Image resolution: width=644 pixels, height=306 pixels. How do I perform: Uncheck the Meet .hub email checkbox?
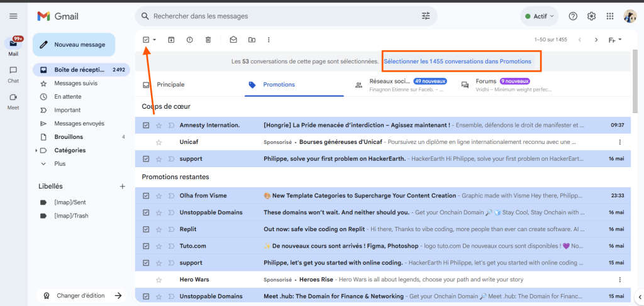pos(146,296)
